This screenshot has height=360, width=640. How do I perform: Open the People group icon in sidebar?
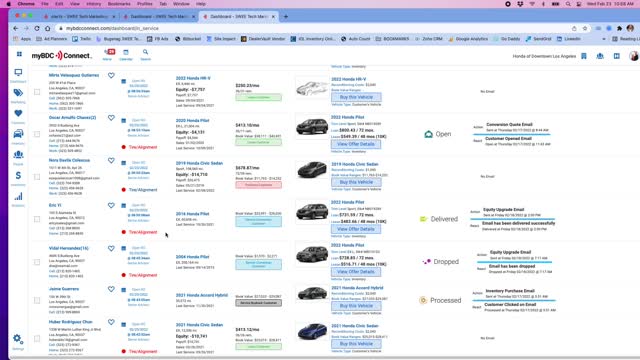[x=18, y=155]
